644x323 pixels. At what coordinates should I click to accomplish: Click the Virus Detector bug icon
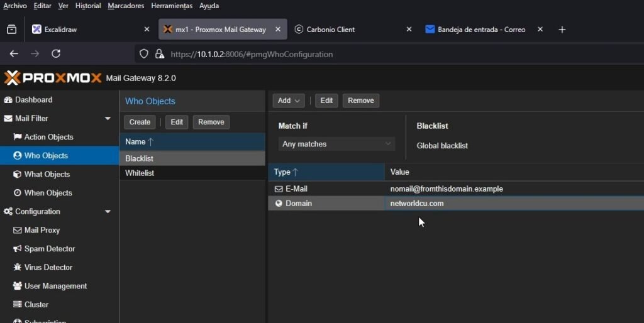coord(17,267)
